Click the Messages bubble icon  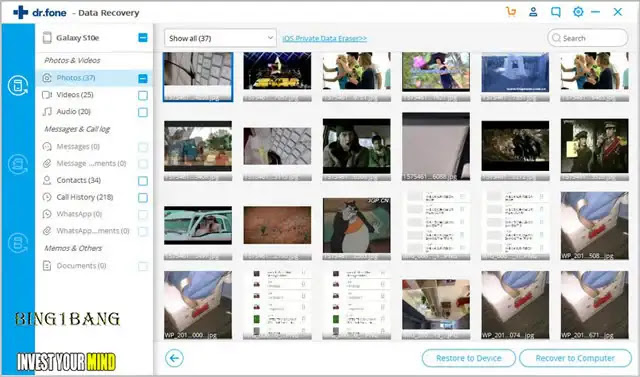click(x=47, y=146)
